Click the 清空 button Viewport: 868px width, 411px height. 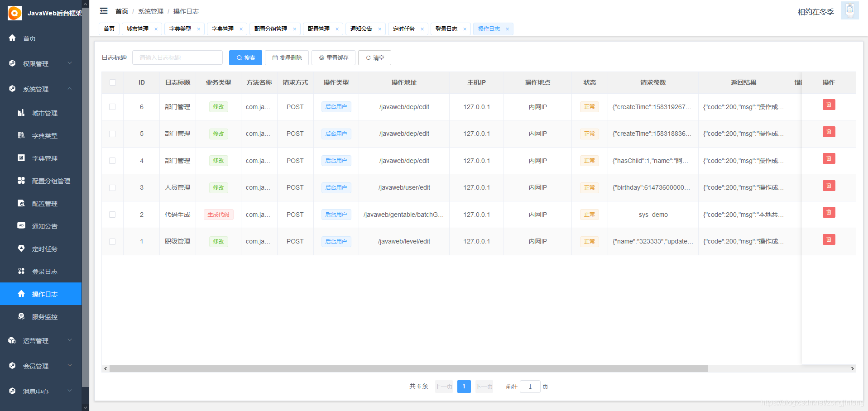(x=374, y=57)
